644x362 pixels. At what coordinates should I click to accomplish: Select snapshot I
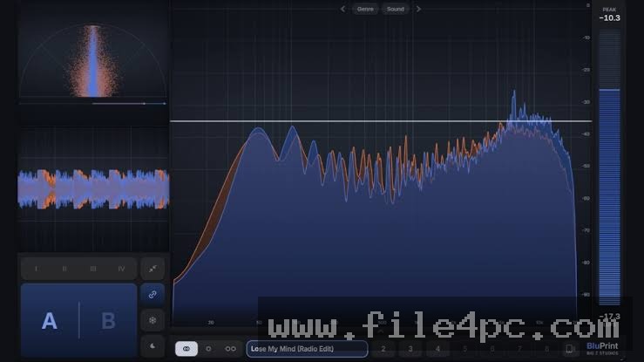36,269
